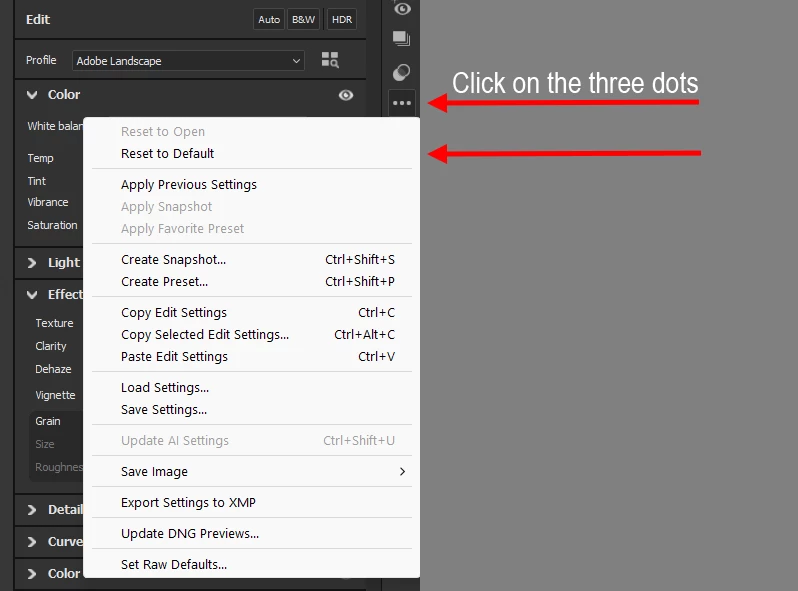This screenshot has height=591, width=798.
Task: Click the Auto button
Action: pyautogui.click(x=269, y=20)
